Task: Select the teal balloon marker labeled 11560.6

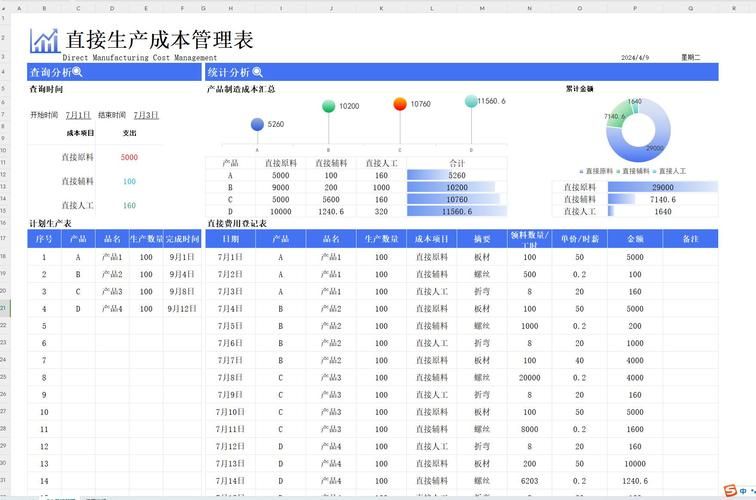Action: pyautogui.click(x=471, y=101)
